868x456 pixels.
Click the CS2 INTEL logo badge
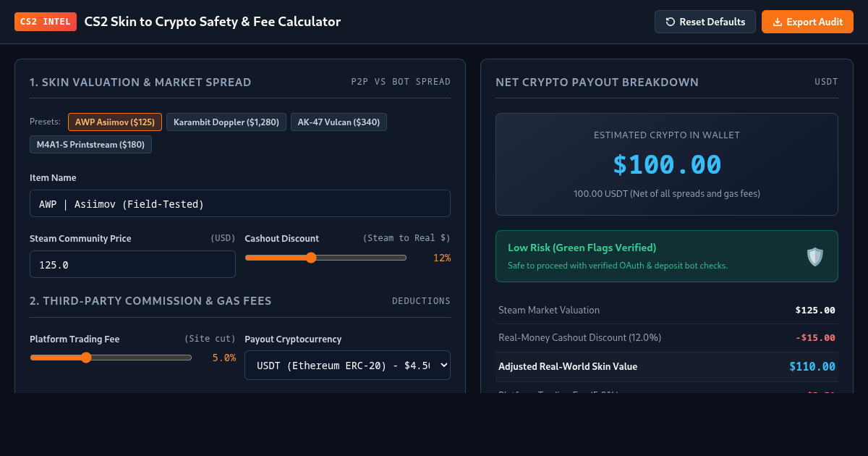pyautogui.click(x=46, y=22)
